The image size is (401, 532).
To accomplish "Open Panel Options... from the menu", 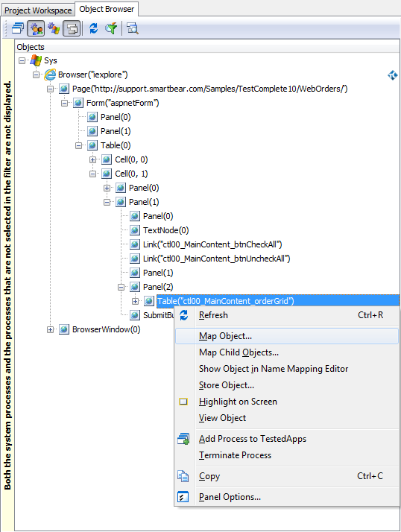I will (287, 497).
